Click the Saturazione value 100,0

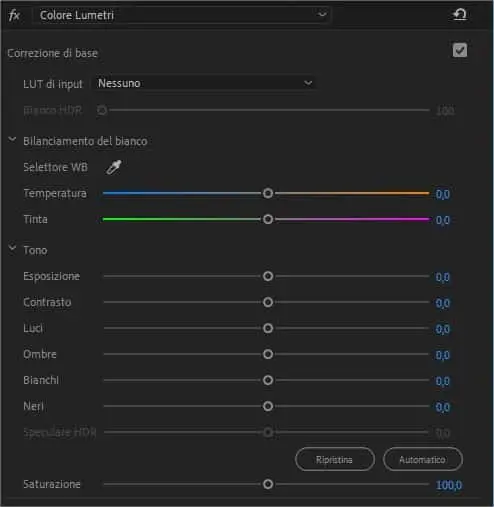[449, 485]
